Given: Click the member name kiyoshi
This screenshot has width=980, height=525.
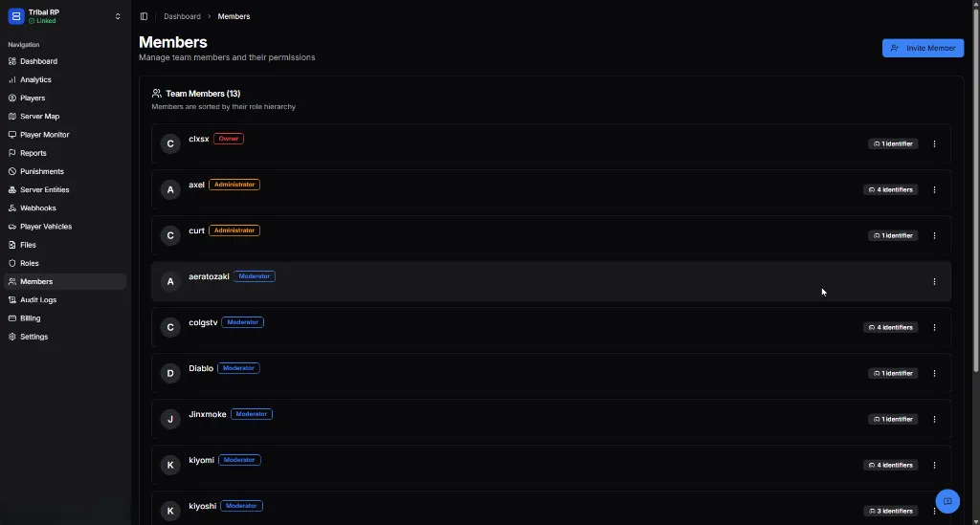Looking at the screenshot, I should point(203,506).
